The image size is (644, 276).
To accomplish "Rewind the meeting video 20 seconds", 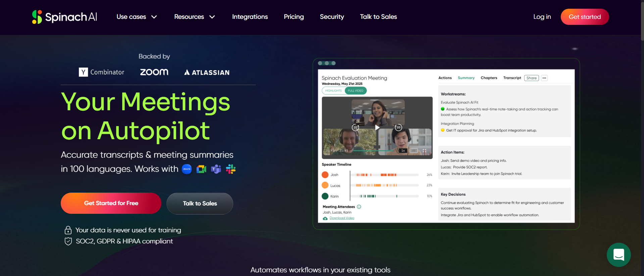I will (355, 127).
